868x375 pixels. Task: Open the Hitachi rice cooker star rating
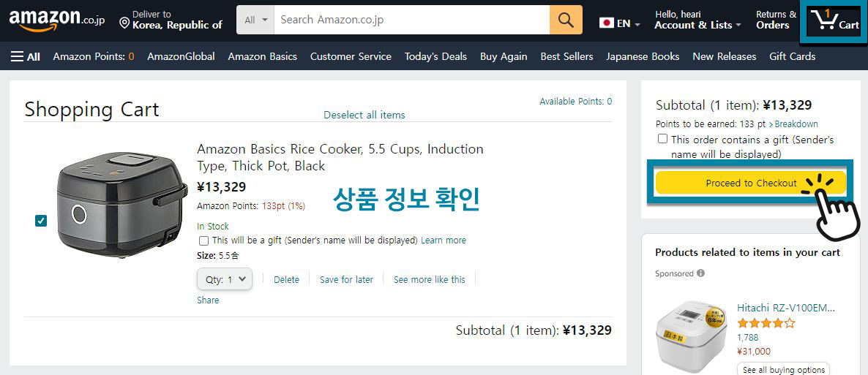coord(766,323)
